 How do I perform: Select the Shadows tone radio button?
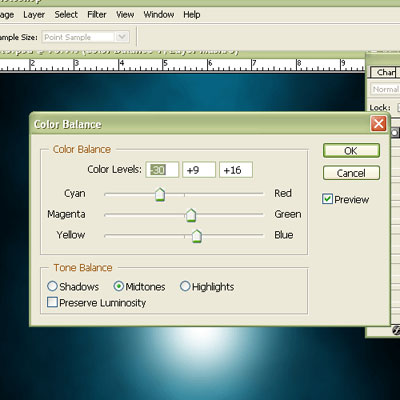pos(52,286)
